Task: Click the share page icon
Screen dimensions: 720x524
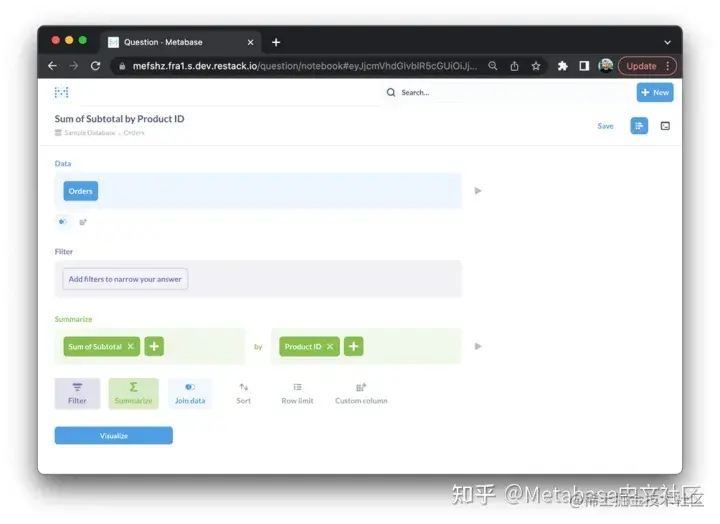Action: pyautogui.click(x=514, y=66)
